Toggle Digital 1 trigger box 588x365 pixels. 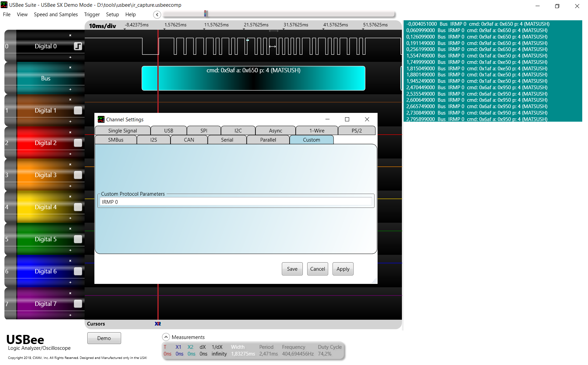pyautogui.click(x=78, y=111)
